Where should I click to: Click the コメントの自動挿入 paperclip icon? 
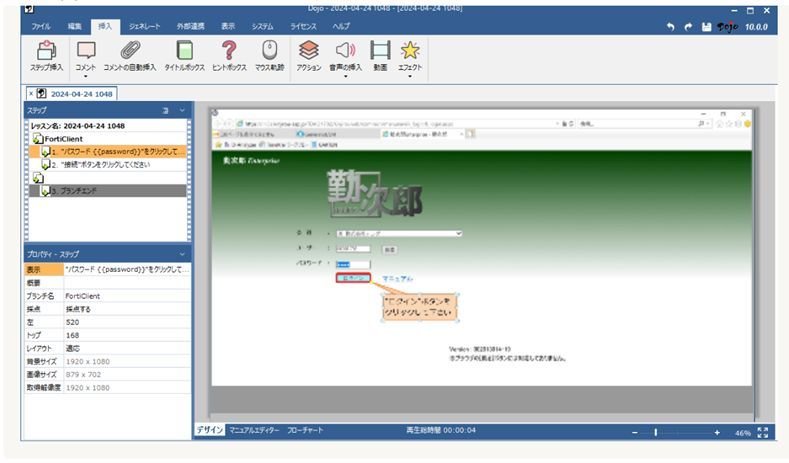[x=130, y=50]
